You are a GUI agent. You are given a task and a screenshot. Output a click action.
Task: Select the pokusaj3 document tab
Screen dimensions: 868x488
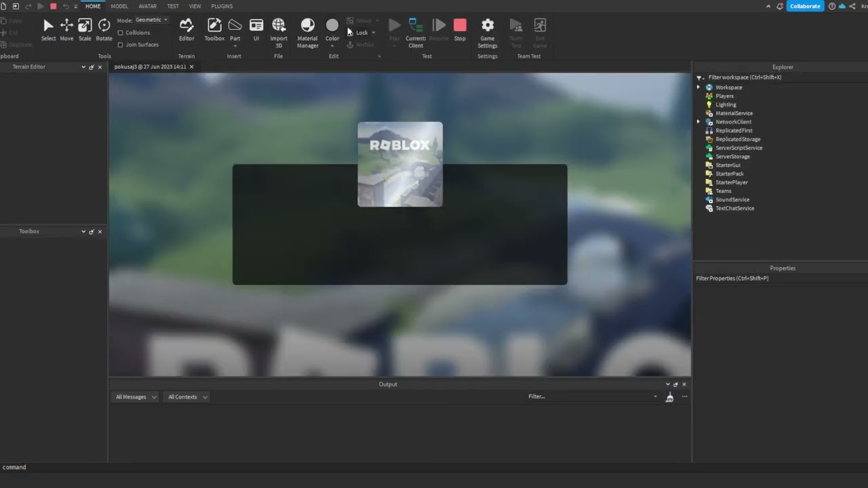pyautogui.click(x=150, y=67)
